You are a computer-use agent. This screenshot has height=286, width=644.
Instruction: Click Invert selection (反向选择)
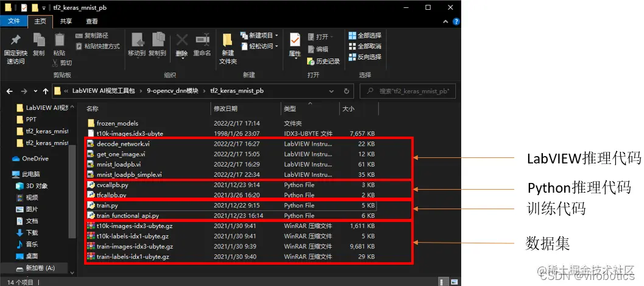tap(365, 57)
